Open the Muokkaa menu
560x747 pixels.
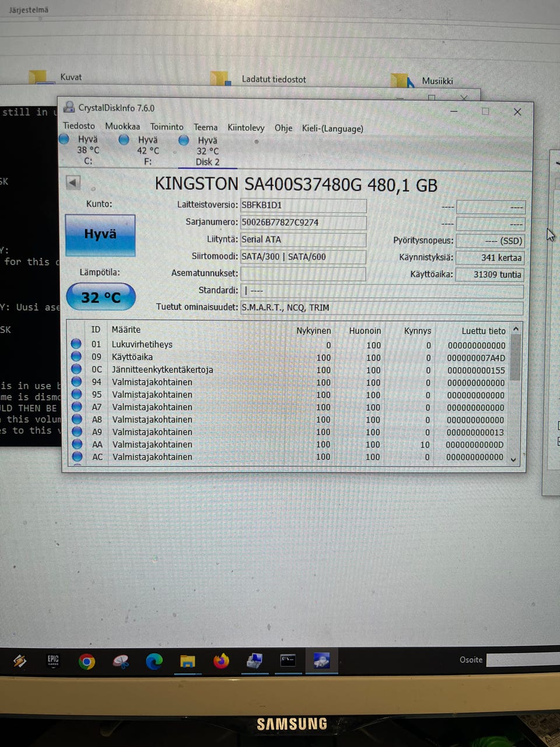[x=123, y=126]
